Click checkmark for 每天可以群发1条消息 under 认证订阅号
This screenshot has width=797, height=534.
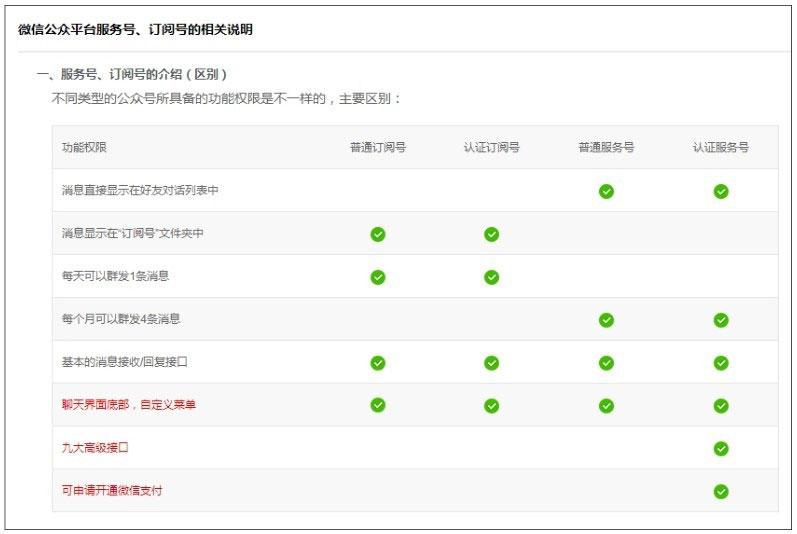pos(491,277)
